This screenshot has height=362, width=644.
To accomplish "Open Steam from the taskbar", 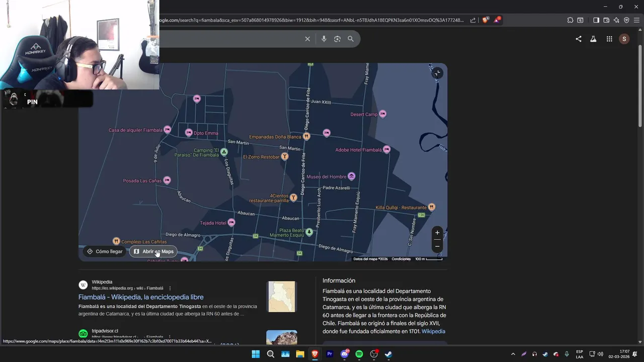I will pos(388,354).
